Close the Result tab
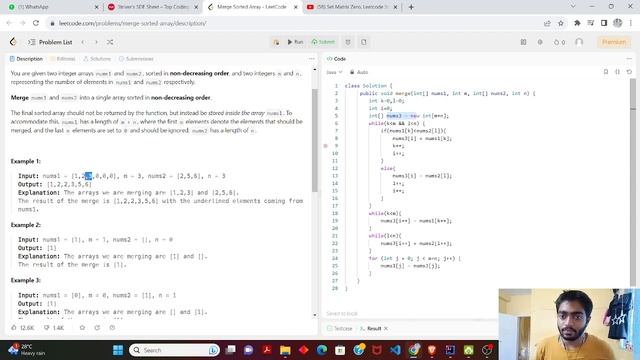This screenshot has height=360, width=640. [x=386, y=329]
